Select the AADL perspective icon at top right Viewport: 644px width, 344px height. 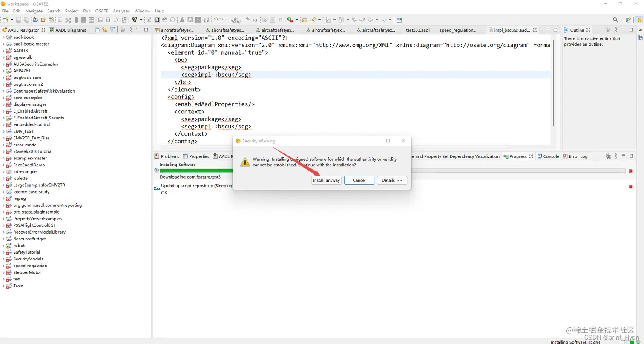point(639,20)
